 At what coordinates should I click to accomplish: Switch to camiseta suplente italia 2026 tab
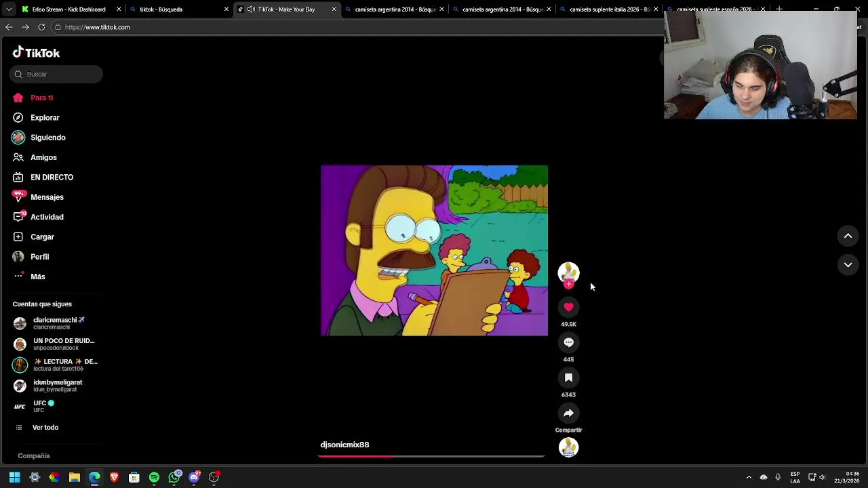(609, 9)
